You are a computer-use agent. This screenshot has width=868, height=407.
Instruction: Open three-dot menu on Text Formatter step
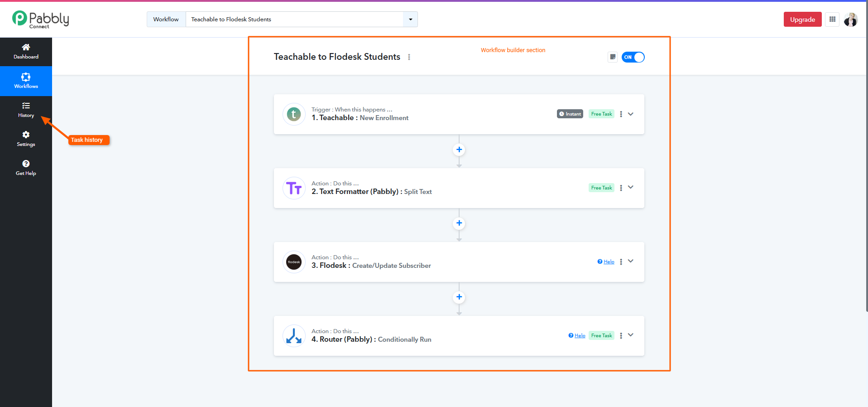(x=621, y=188)
